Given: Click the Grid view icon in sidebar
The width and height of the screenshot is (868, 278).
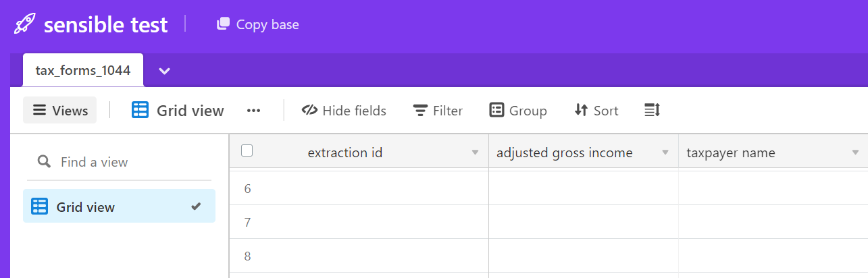Looking at the screenshot, I should (40, 206).
